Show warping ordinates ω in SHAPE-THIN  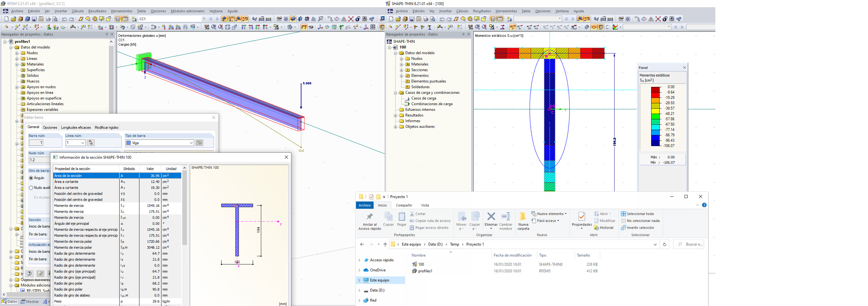529,27
